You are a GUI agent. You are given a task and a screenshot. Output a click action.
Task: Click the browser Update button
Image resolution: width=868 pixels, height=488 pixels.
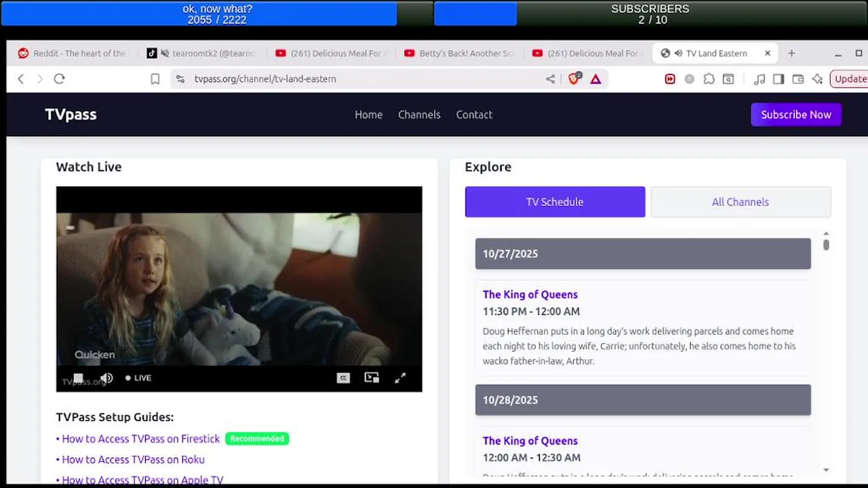click(849, 79)
